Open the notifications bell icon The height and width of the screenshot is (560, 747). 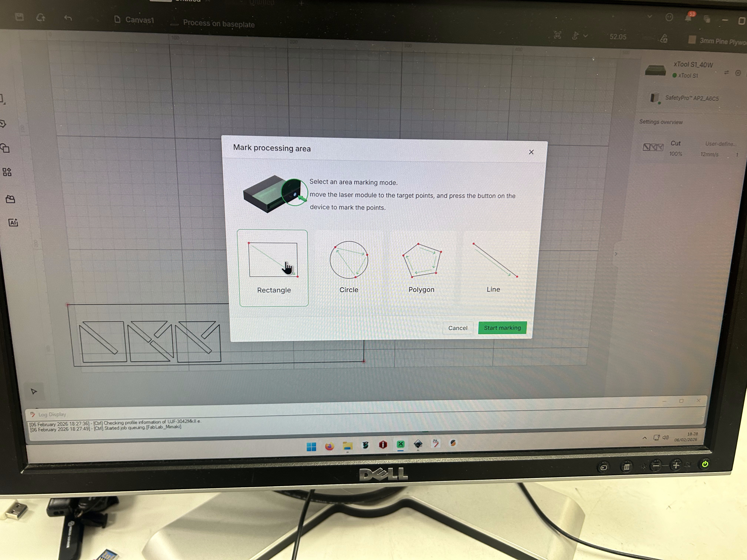click(688, 18)
